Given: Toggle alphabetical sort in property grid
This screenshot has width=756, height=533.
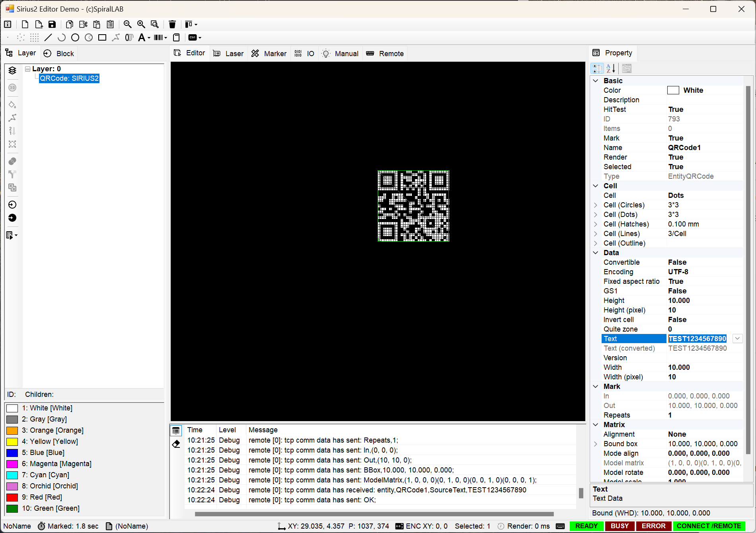Looking at the screenshot, I should pos(611,68).
